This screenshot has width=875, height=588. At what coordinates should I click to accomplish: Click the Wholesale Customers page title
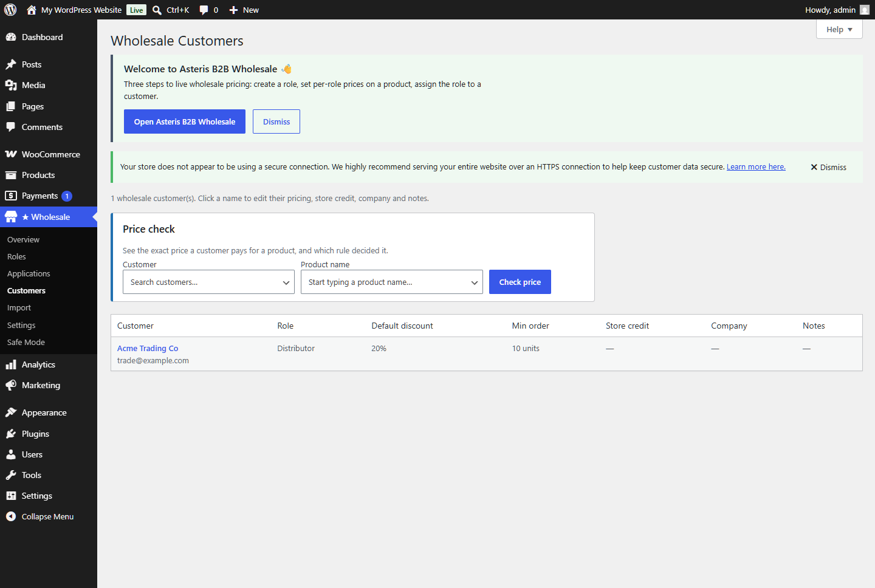coord(177,41)
